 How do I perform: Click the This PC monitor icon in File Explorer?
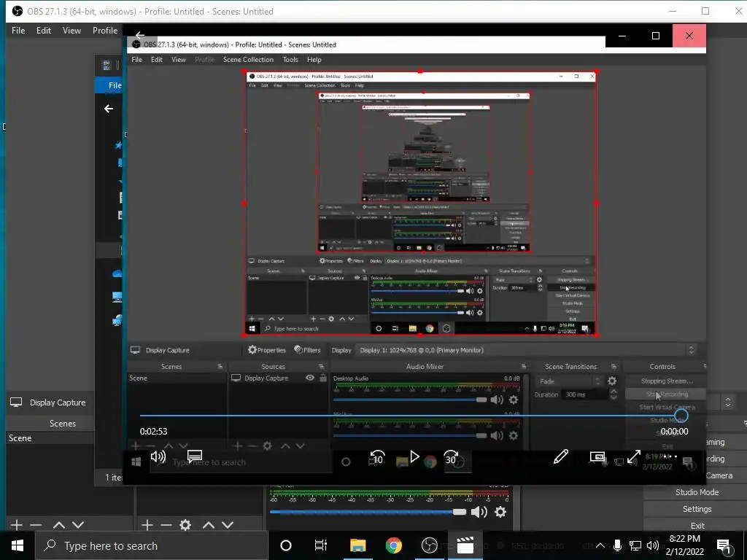click(117, 297)
